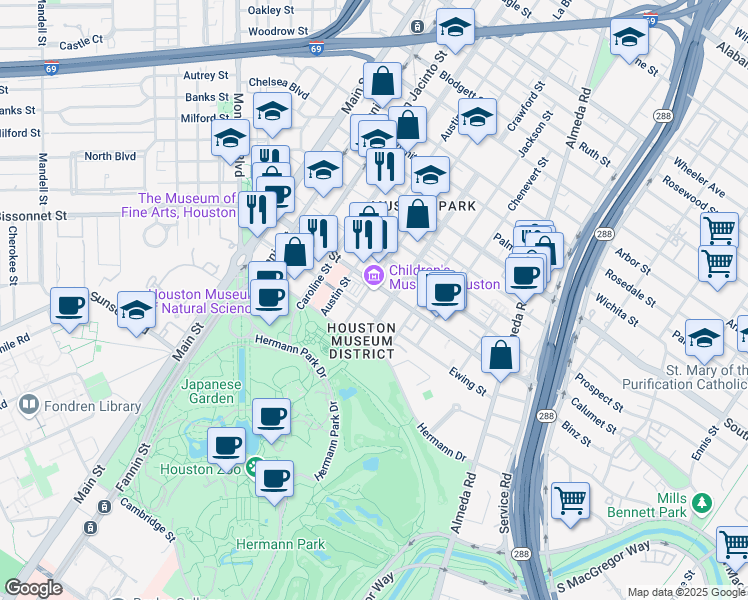This screenshot has height=600, width=748.
Task: Select the school marker below Chelsea Blvd
Action: (272, 112)
